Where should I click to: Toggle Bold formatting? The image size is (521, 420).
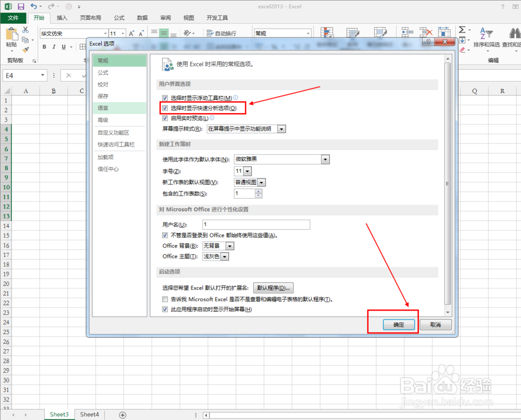point(44,47)
